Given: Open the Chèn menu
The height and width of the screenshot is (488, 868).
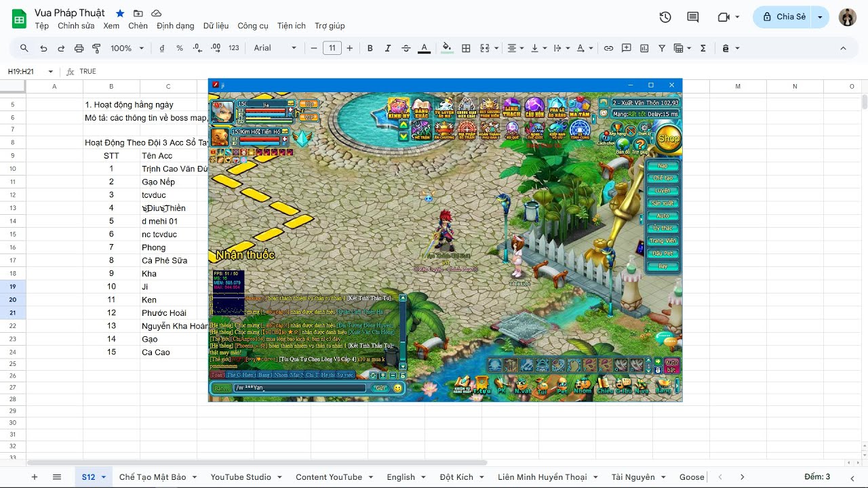Looking at the screenshot, I should click(138, 26).
